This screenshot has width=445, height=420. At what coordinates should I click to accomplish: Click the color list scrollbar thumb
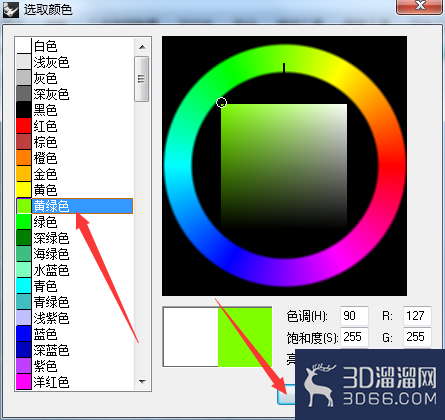[142, 79]
